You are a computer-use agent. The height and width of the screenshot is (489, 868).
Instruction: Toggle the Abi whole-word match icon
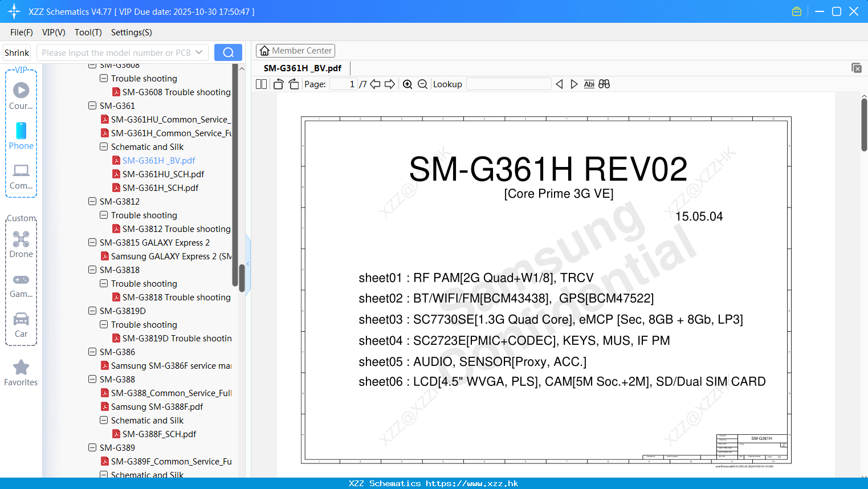[589, 84]
